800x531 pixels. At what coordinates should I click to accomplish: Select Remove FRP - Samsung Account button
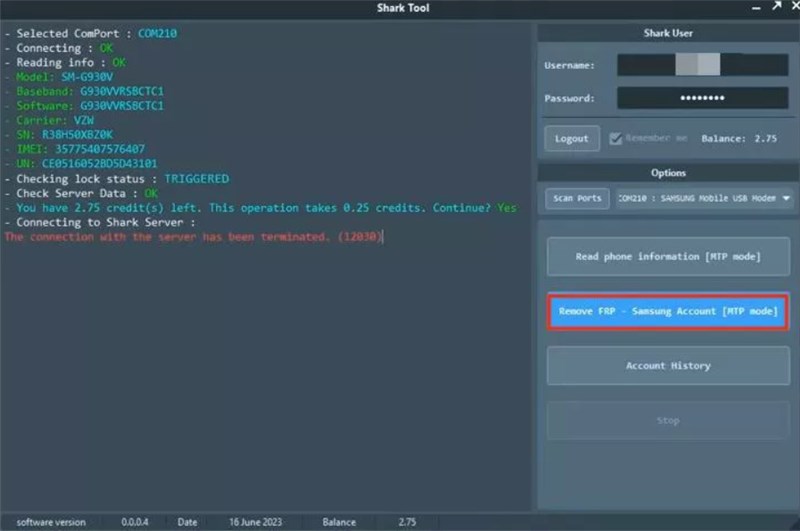(667, 312)
